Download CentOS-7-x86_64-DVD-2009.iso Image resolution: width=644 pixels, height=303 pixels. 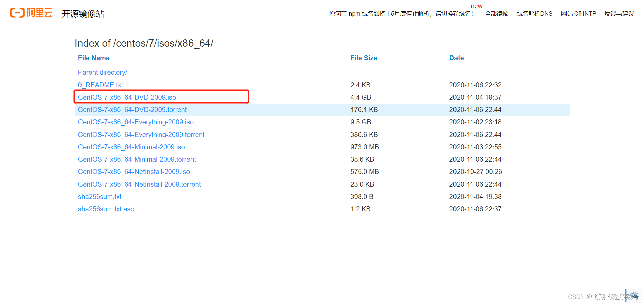pyautogui.click(x=127, y=97)
